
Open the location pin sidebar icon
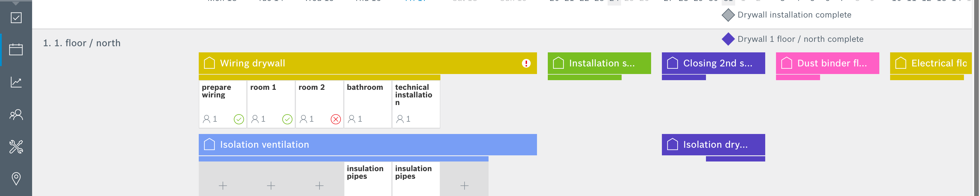tap(16, 178)
